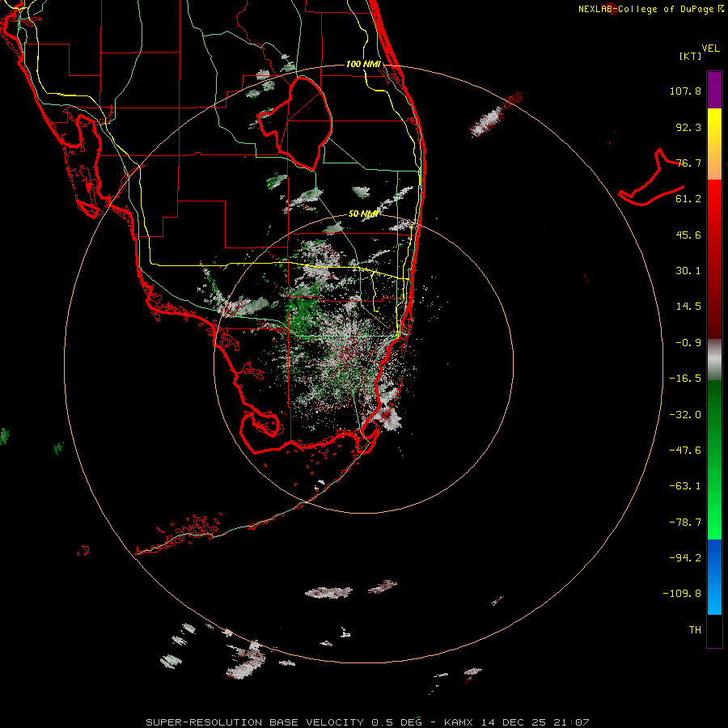The image size is (728, 728).
Task: Click the NEXLAB-College of DuPage watermark text
Action: pos(651,9)
